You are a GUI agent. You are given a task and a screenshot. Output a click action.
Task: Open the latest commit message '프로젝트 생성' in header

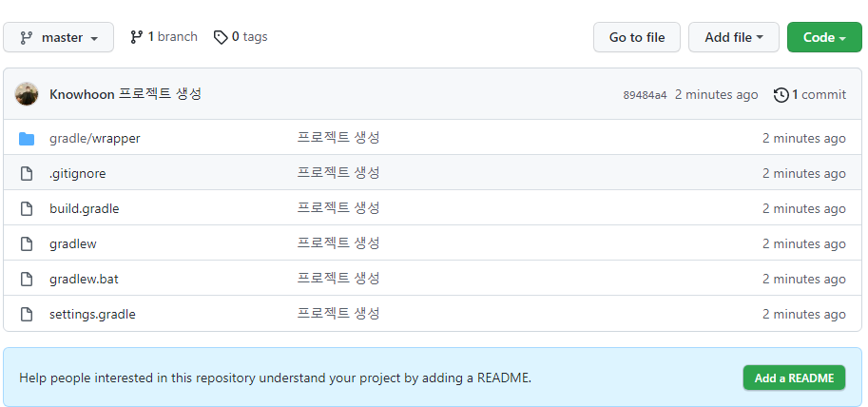161,94
